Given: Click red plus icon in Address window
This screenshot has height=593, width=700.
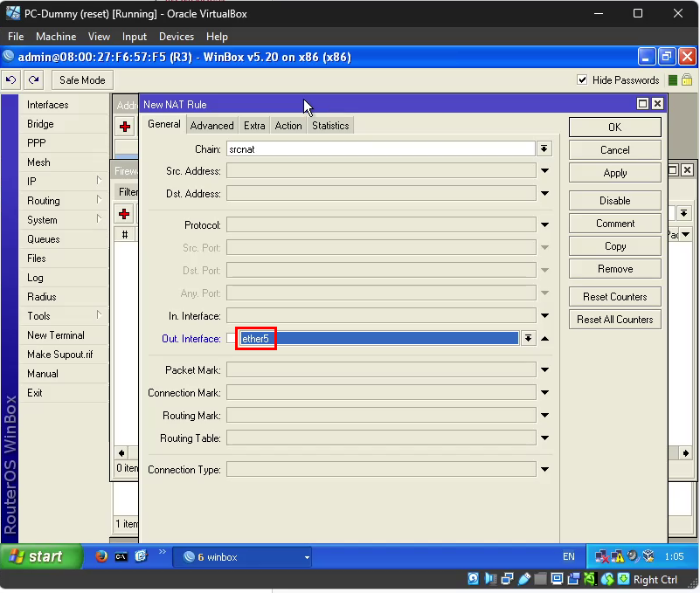Looking at the screenshot, I should (x=125, y=127).
